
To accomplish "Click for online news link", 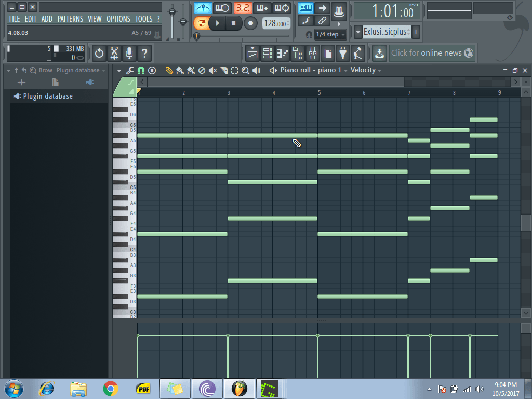I will pos(426,53).
